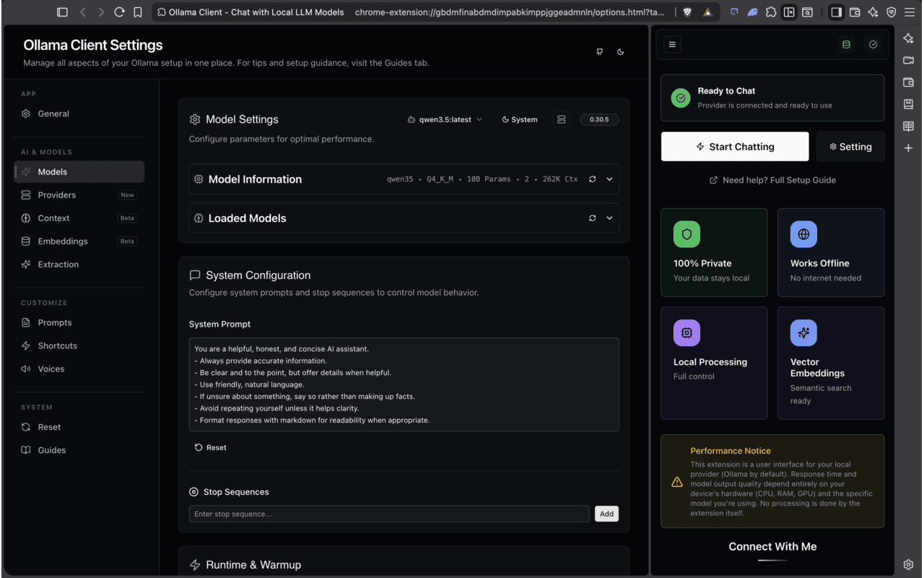
Task: Follow the Need help? Full Setup Guide link
Action: [772, 180]
